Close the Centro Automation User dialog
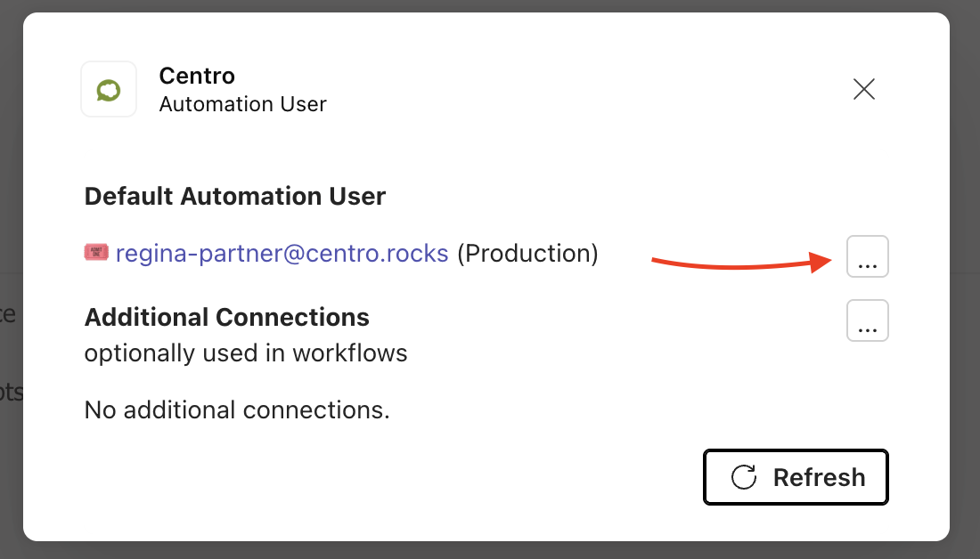 click(864, 89)
